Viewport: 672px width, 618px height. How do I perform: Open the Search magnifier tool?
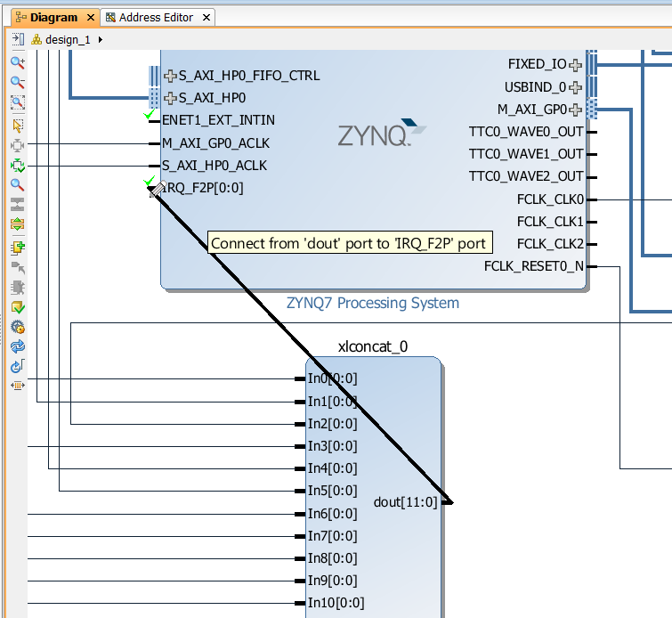point(18,185)
